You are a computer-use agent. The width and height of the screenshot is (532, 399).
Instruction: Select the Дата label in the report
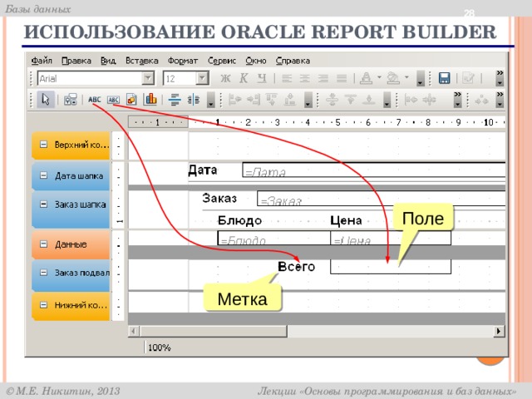click(203, 170)
